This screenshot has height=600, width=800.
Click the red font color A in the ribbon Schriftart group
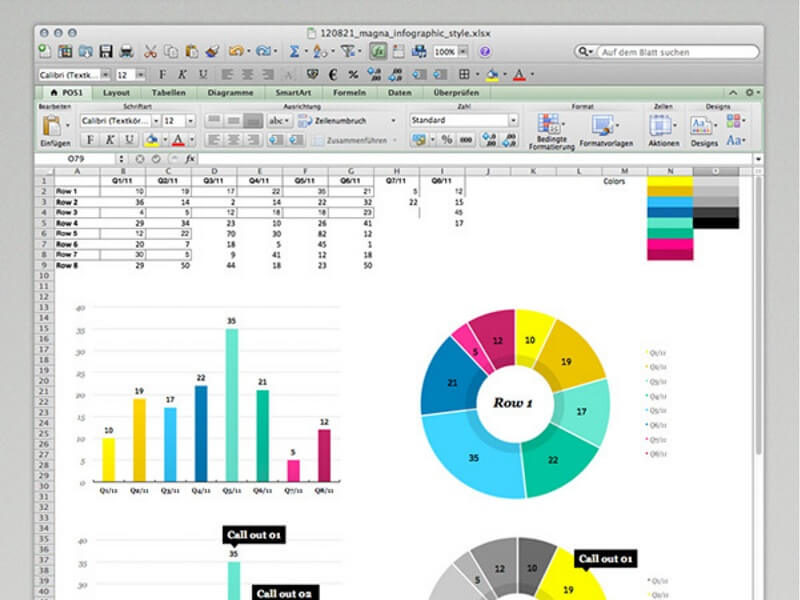click(x=178, y=139)
